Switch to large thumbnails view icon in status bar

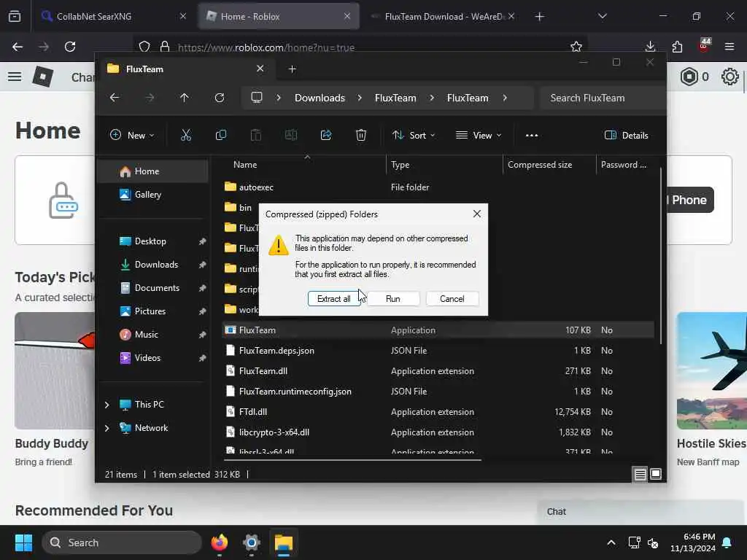[656, 474]
